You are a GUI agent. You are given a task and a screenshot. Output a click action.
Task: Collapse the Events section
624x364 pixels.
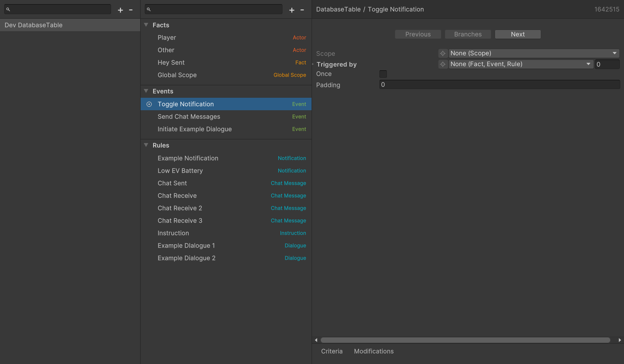[x=146, y=91]
